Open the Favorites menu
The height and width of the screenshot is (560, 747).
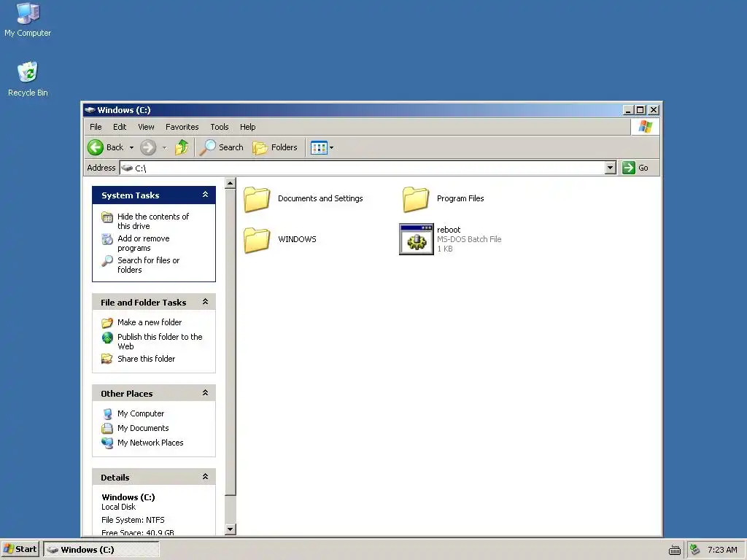tap(182, 127)
